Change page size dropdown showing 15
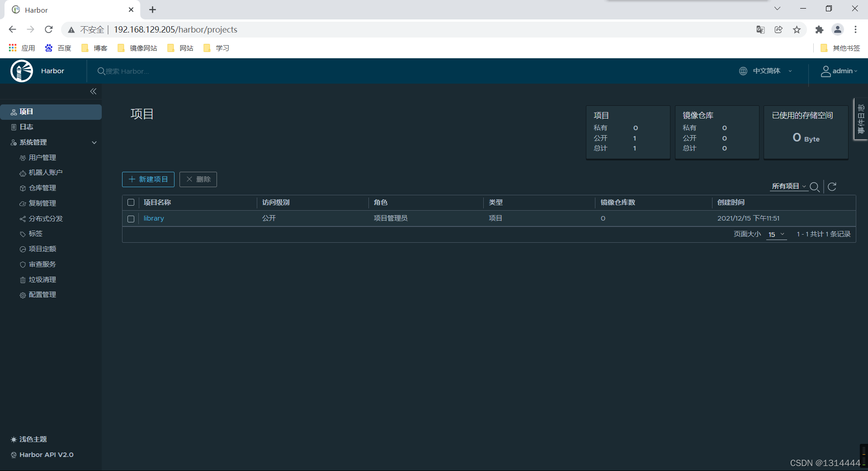 (x=777, y=235)
